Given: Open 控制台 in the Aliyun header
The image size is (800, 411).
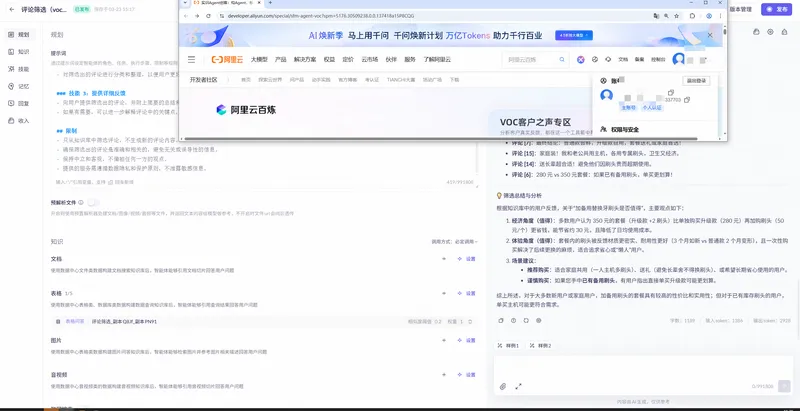Looking at the screenshot, I should pos(658,60).
